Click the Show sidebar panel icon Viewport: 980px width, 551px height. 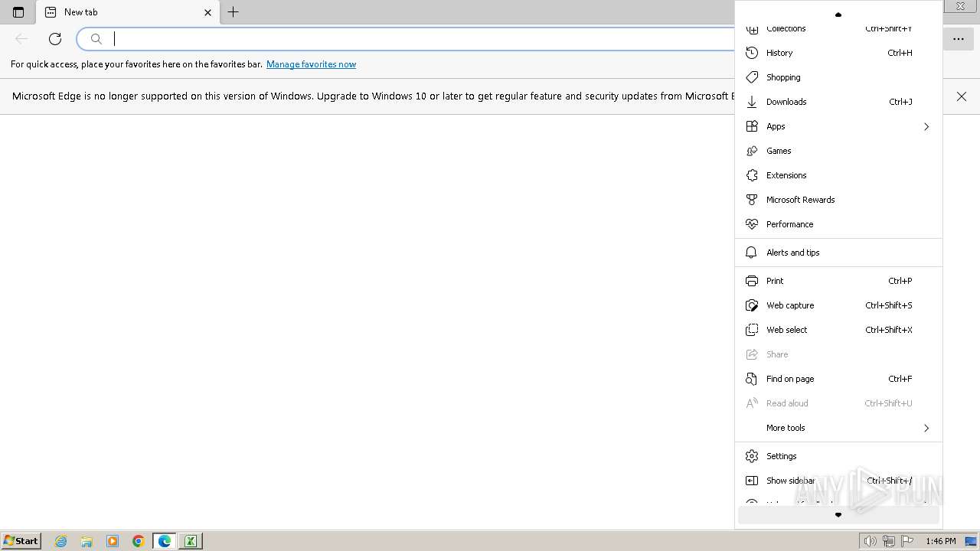click(x=752, y=481)
